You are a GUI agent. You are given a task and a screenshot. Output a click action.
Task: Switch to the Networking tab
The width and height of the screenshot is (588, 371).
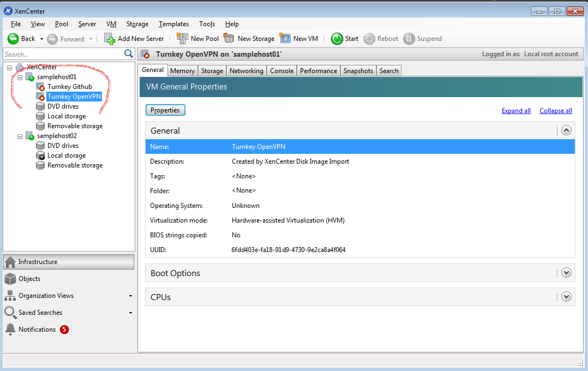(246, 71)
